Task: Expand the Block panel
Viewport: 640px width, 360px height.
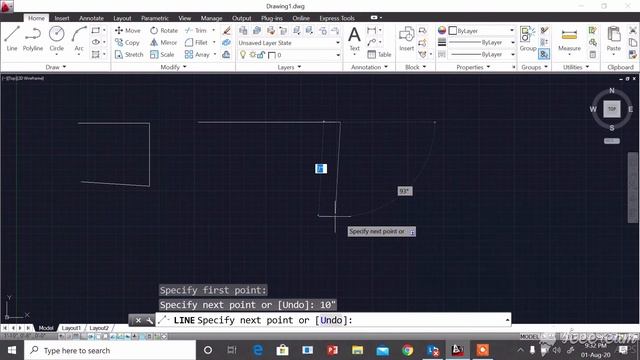Action: point(416,67)
